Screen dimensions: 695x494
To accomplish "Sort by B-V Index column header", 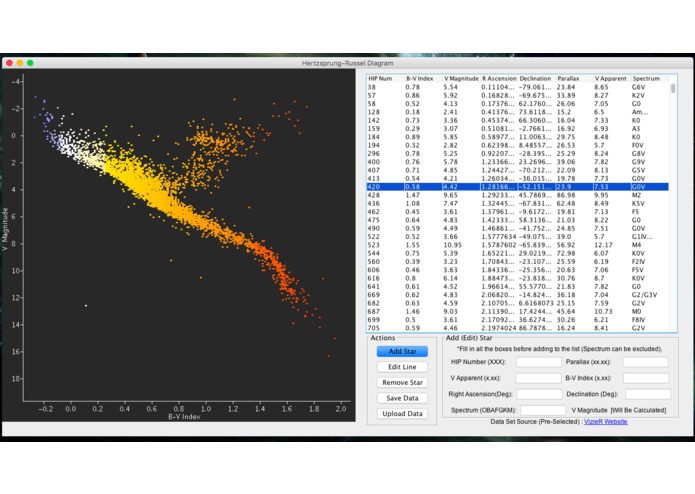I will pos(423,78).
